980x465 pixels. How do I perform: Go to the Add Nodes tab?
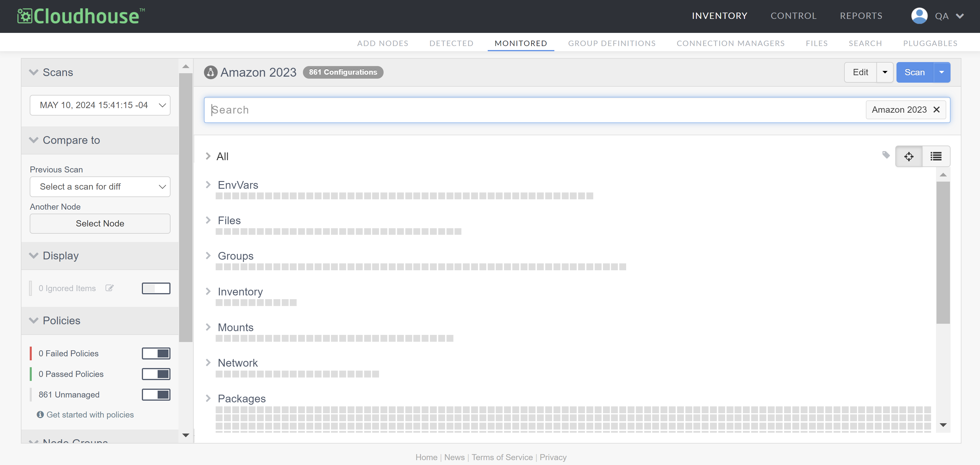382,43
